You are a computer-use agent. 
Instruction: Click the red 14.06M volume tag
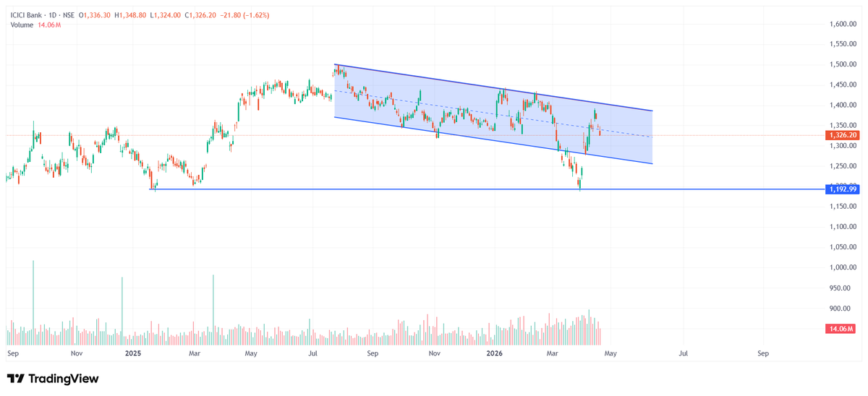click(x=839, y=329)
